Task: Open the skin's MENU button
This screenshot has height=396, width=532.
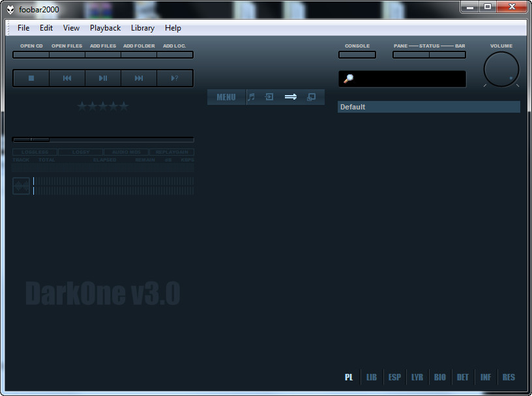Action: [226, 97]
